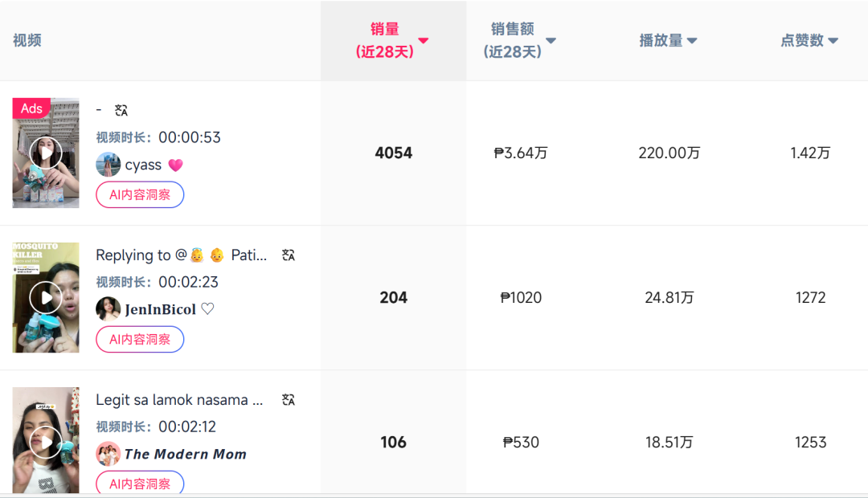Translate the first video title

[x=121, y=110]
